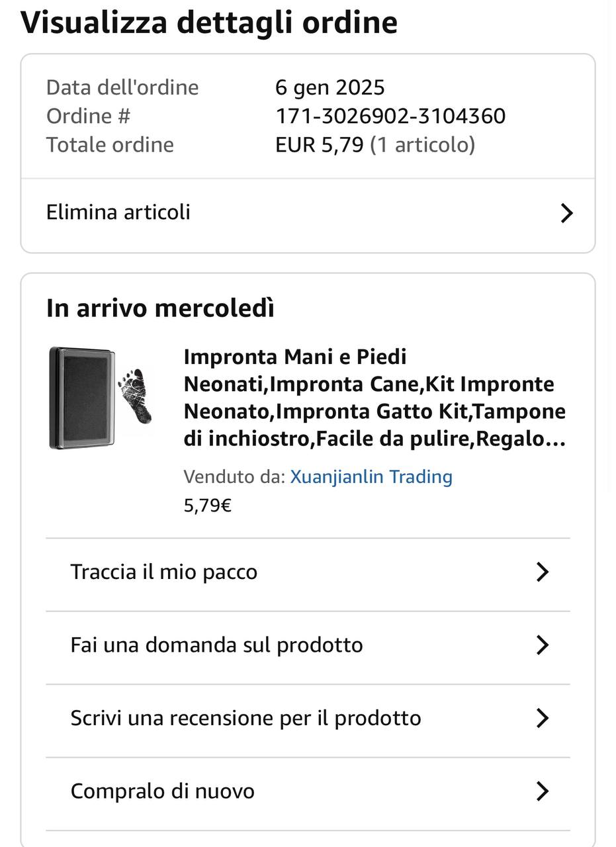Tap the chevron next to Elimina articoli
Image resolution: width=616 pixels, height=847 pixels.
click(x=566, y=213)
